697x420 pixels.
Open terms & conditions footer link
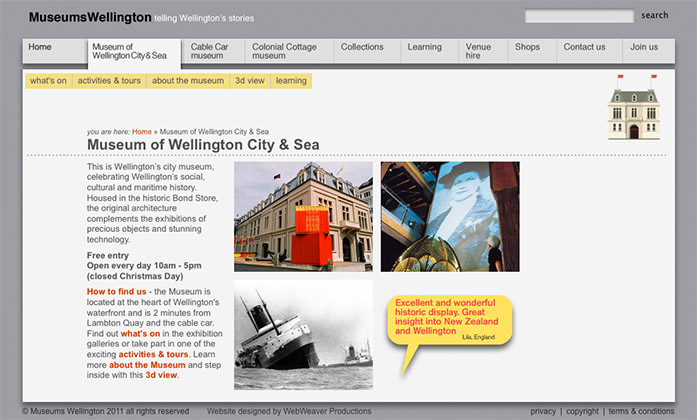pos(641,412)
